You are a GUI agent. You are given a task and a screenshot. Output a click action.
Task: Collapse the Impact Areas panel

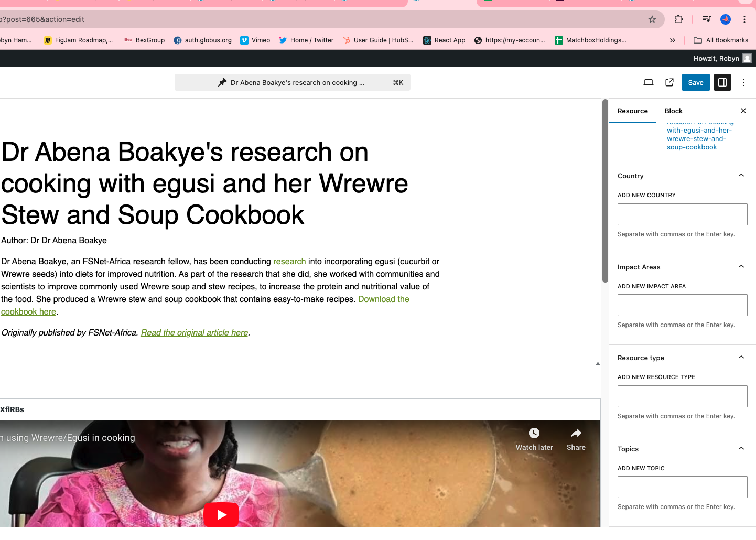point(741,267)
